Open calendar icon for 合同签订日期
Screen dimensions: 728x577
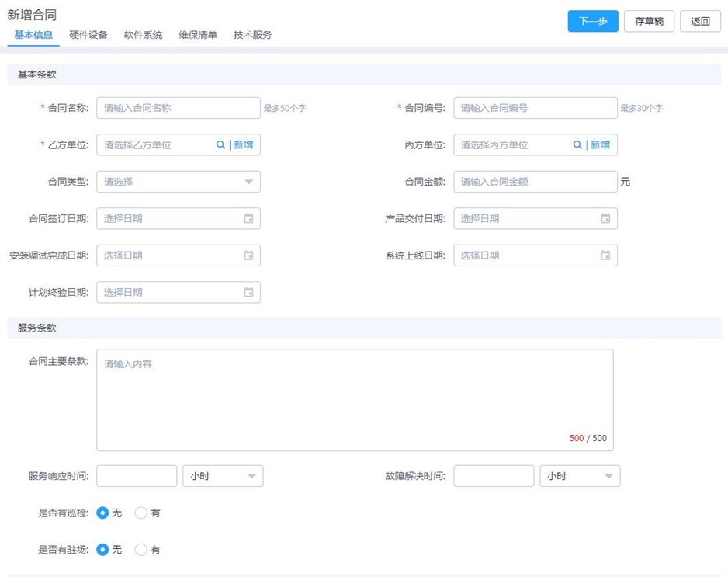(x=249, y=218)
